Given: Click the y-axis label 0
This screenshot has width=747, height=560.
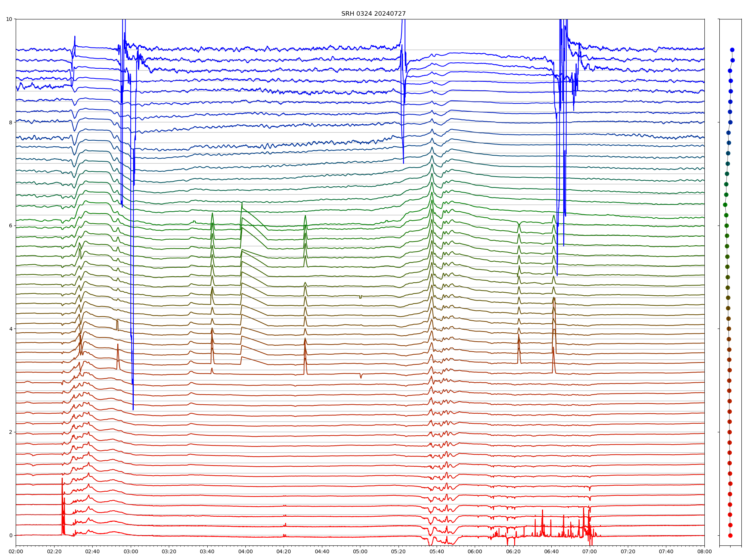Looking at the screenshot, I should [x=10, y=535].
